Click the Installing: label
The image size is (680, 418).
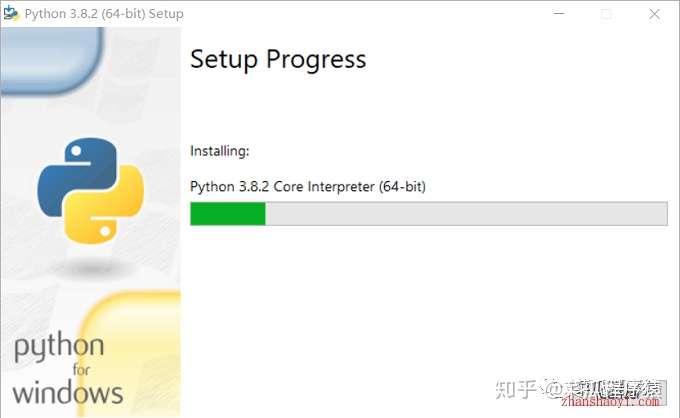[220, 151]
